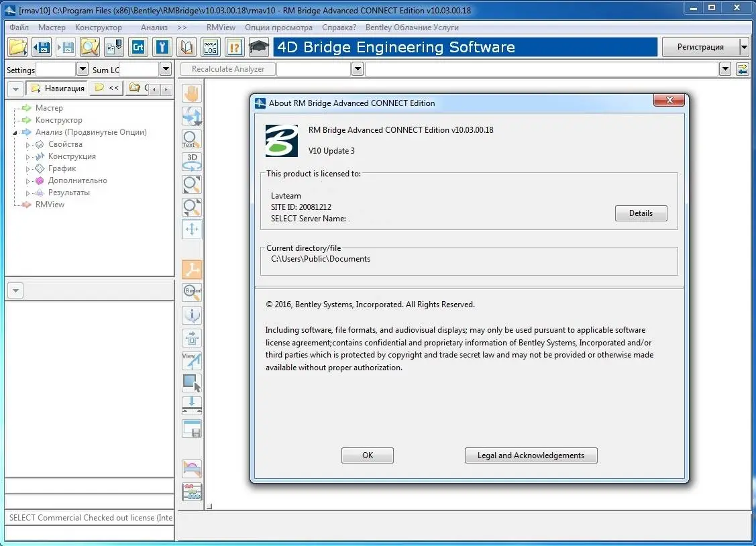This screenshot has height=546, width=756.
Task: Click the Settings input field
Action: (x=56, y=69)
